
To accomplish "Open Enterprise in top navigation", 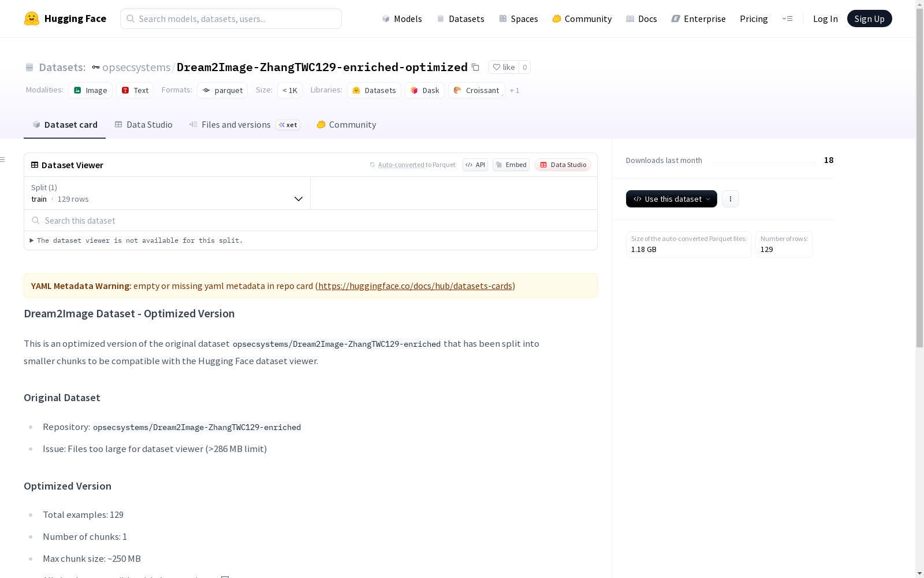I will [x=699, y=18].
